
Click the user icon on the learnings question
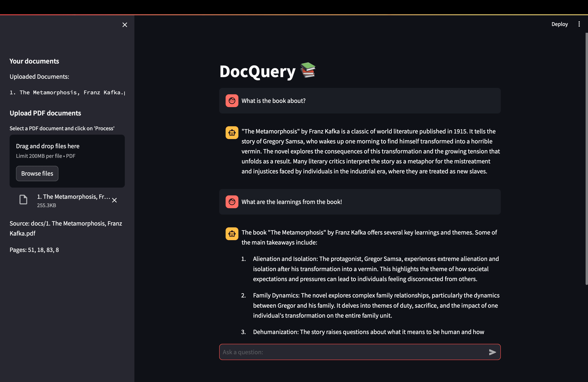232,202
